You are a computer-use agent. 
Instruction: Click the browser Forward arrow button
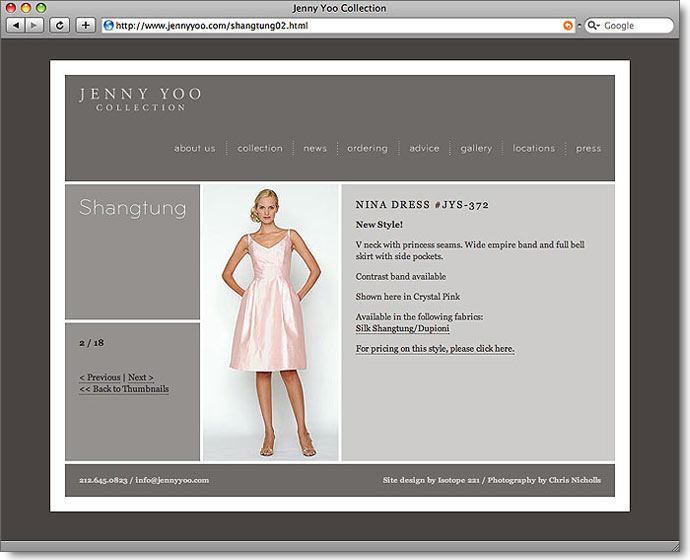coord(34,26)
